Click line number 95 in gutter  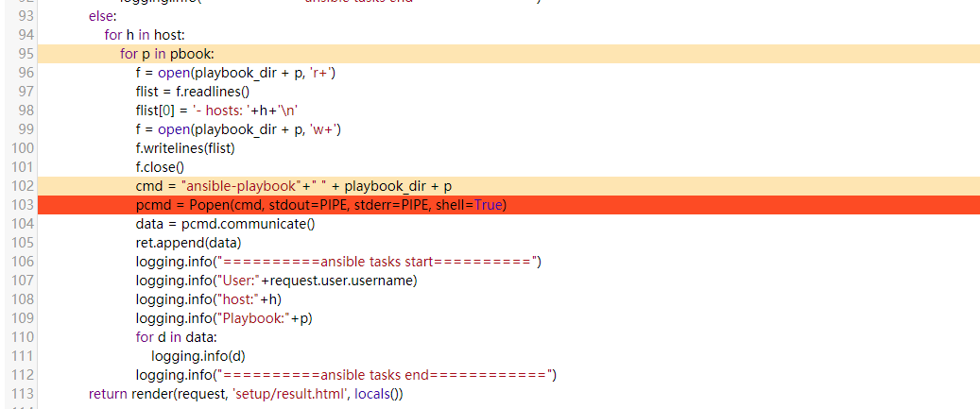26,54
